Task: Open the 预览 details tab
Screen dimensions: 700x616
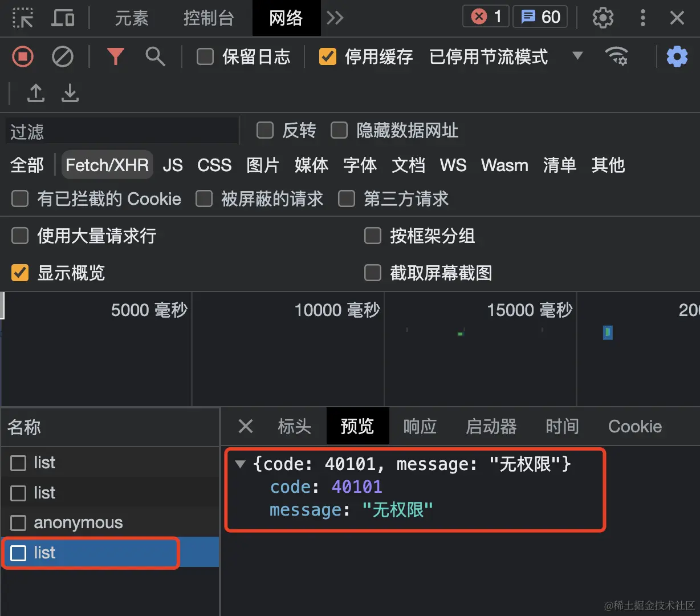Action: click(x=357, y=426)
